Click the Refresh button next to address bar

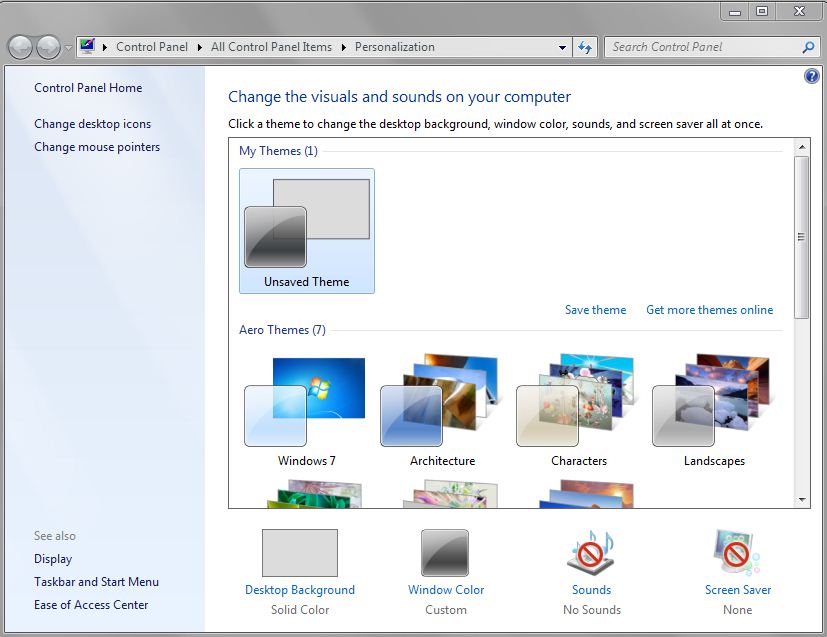pyautogui.click(x=585, y=47)
